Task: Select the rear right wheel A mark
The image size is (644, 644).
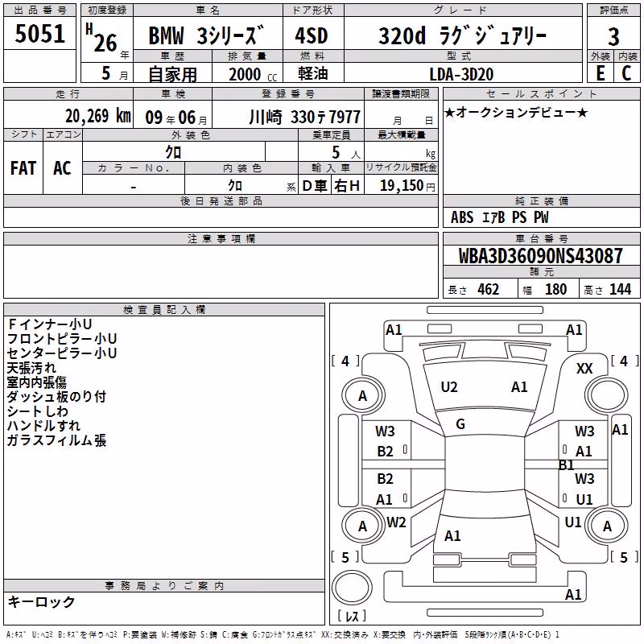Action: tap(607, 526)
